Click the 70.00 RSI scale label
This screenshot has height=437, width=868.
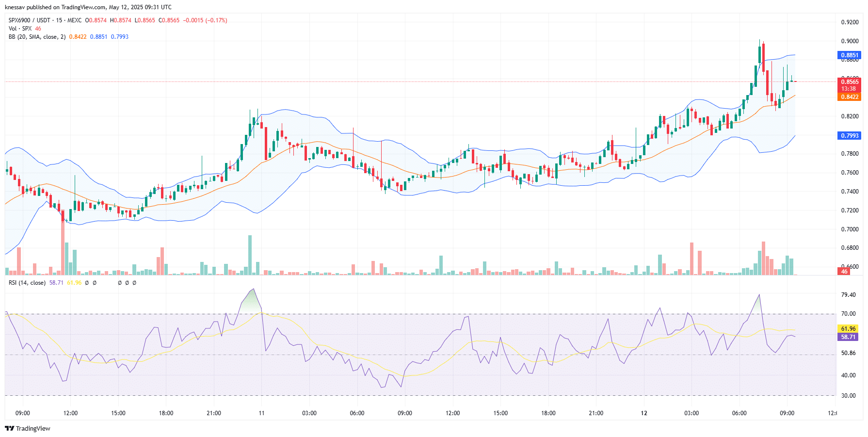(848, 314)
